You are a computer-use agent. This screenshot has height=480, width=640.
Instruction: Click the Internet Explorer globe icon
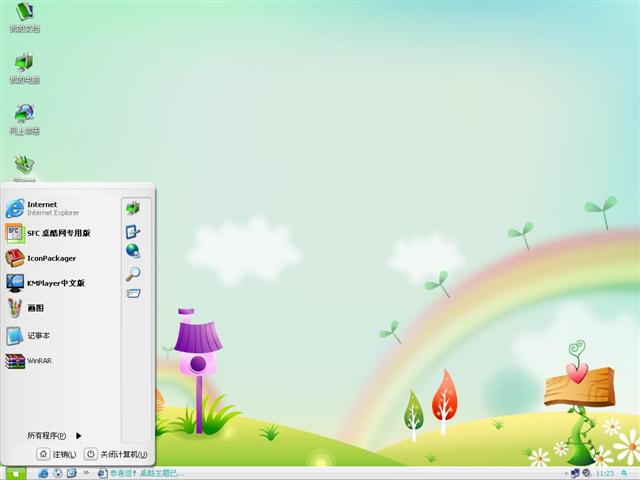15,208
